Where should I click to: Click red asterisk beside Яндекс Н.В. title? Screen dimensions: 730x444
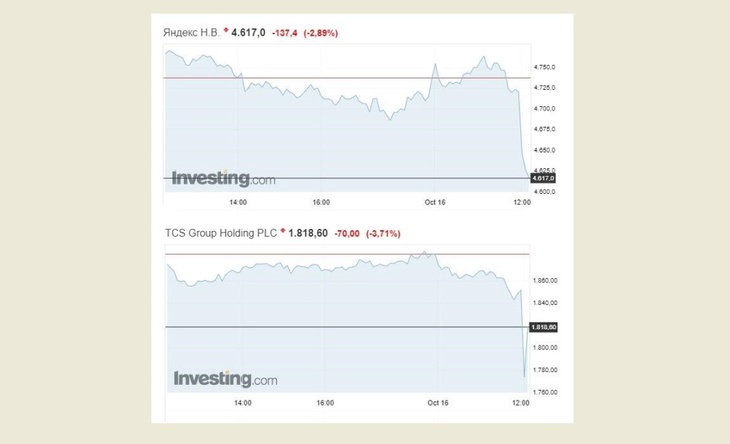click(x=226, y=32)
